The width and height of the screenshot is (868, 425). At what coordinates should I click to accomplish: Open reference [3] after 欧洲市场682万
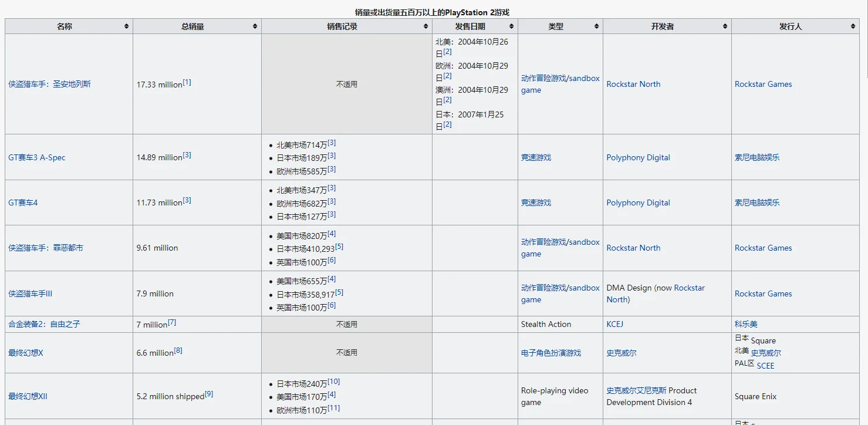coord(332,201)
